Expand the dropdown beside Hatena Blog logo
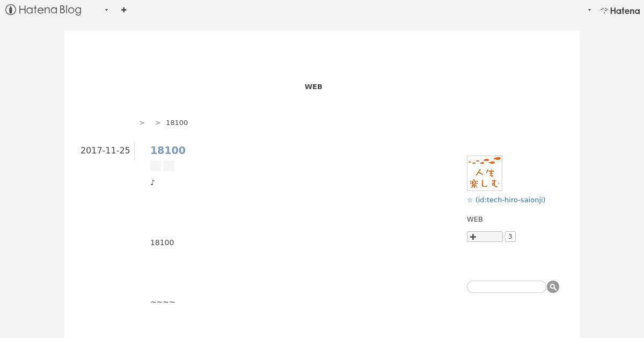Viewport: 644px width, 338px height. point(106,10)
